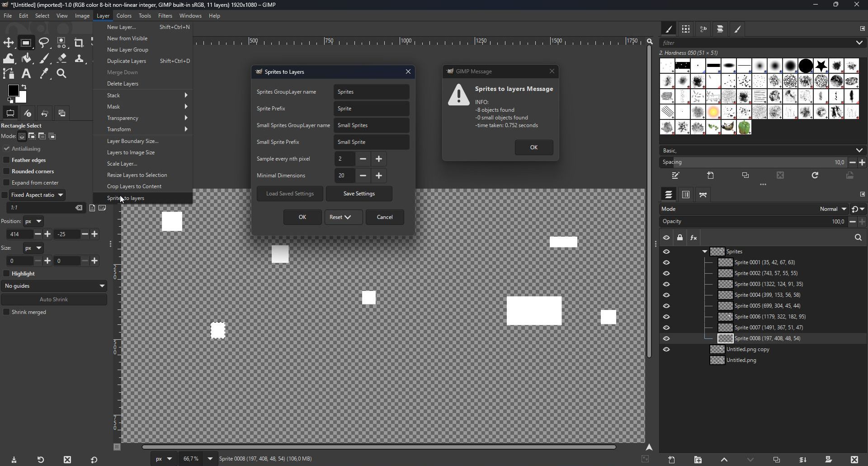Select the Text tool
Image resolution: width=868 pixels, height=466 pixels.
coord(26,74)
